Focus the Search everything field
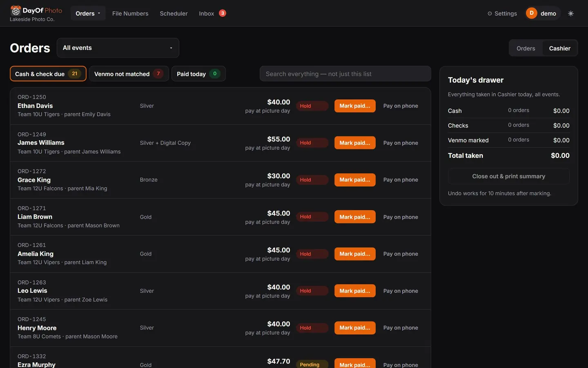Screen dimensions: 588x368 click(345, 74)
